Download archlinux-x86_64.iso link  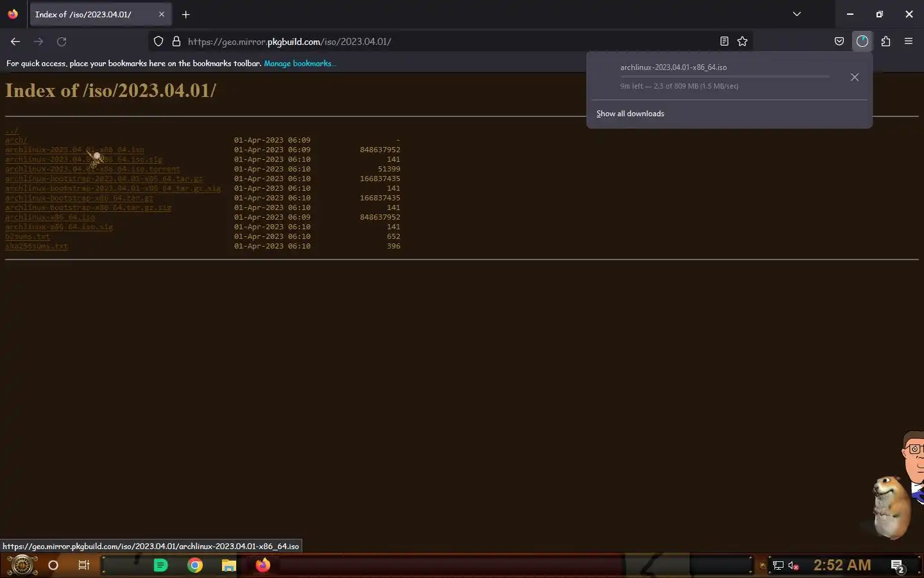point(50,217)
